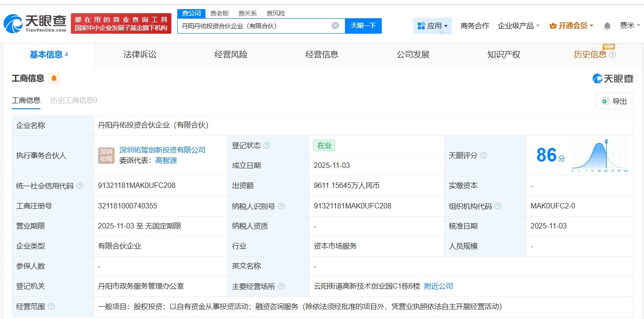Open the 法律诉讼 tab
The height and width of the screenshot is (319, 644).
(x=140, y=55)
